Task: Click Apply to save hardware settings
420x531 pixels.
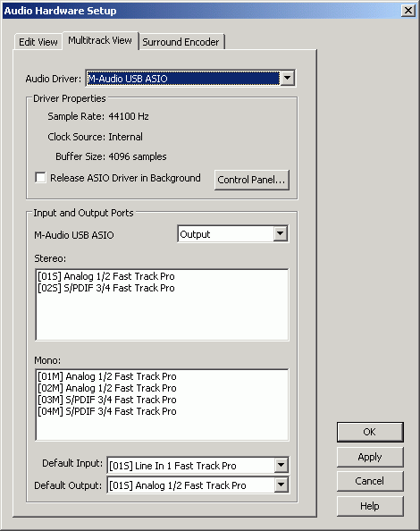Action: (x=370, y=457)
